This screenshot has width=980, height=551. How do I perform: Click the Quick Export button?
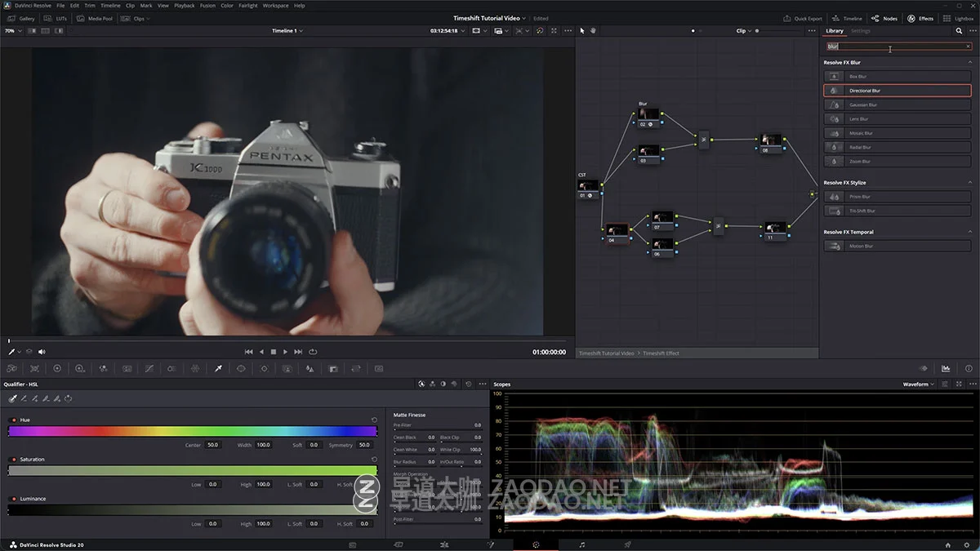point(803,18)
